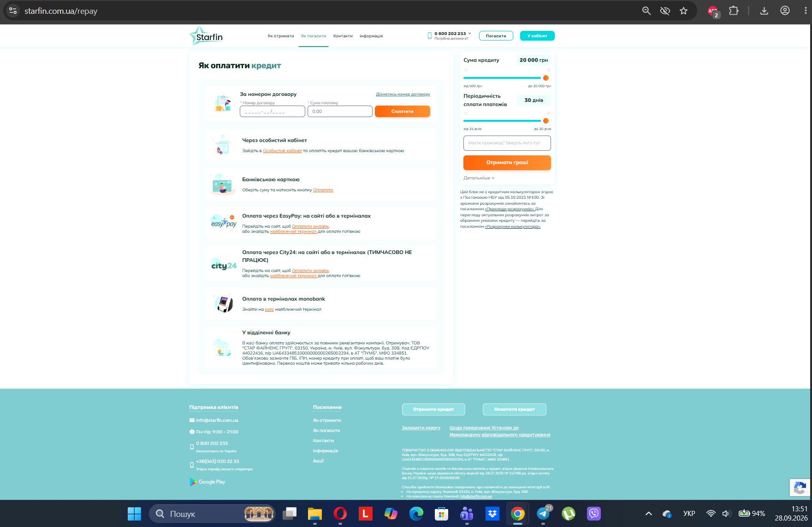Click the credit amount slider handle

pyautogui.click(x=546, y=78)
